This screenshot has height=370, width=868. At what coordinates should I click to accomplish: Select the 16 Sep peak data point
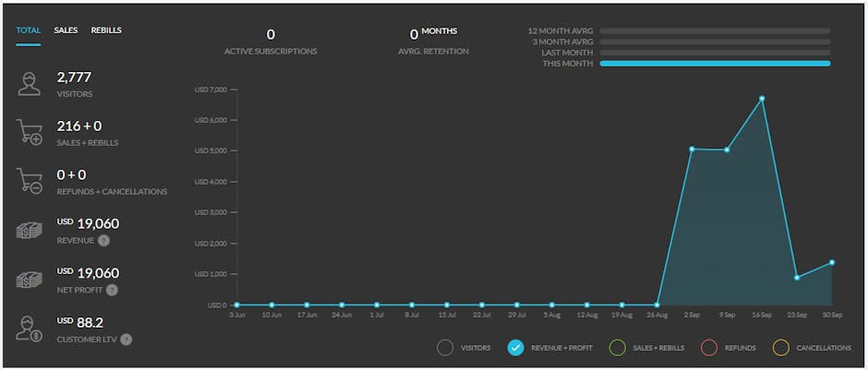762,99
